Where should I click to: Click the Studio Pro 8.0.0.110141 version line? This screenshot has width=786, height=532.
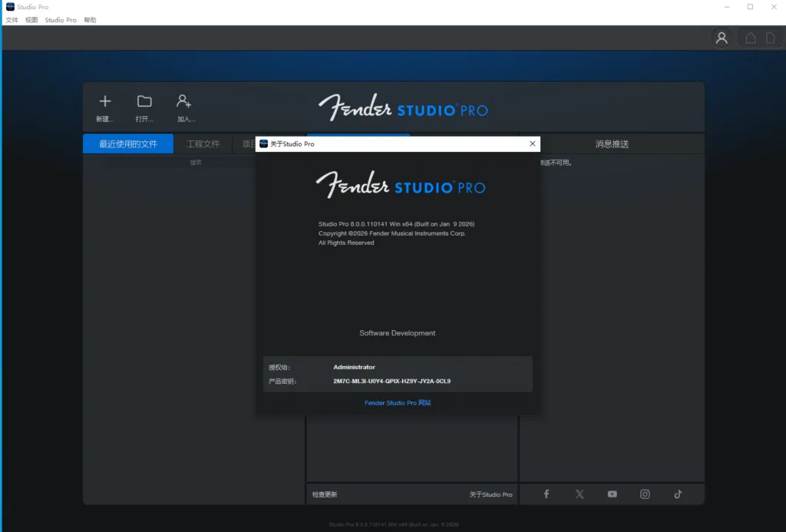click(397, 224)
